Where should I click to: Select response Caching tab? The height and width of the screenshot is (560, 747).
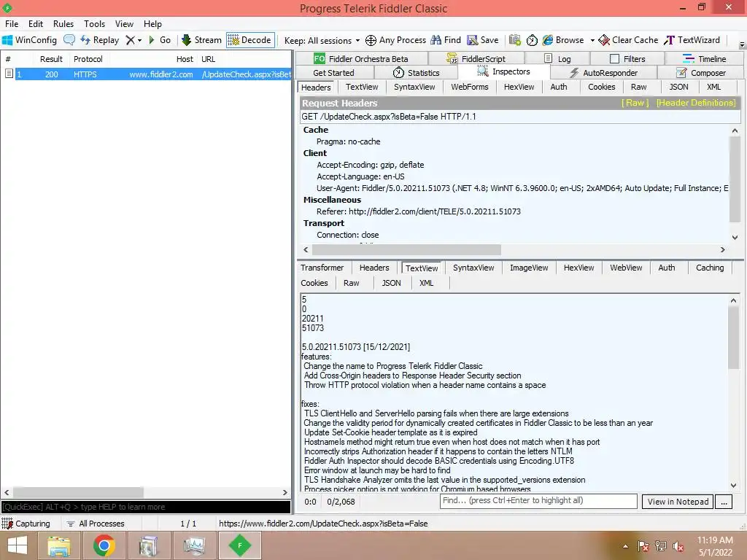point(709,268)
